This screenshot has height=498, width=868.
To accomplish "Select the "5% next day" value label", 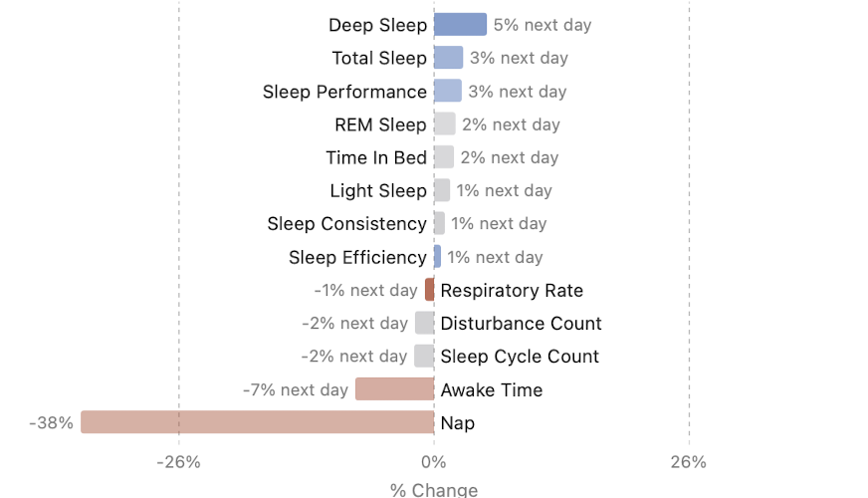I will coord(542,25).
